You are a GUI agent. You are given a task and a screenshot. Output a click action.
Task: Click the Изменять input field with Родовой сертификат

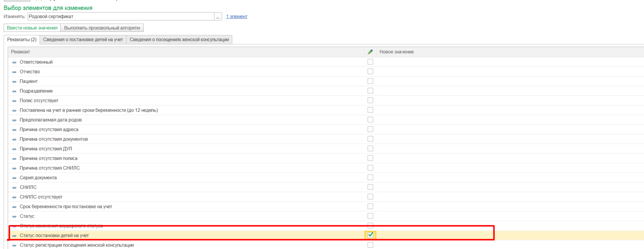[121, 17]
